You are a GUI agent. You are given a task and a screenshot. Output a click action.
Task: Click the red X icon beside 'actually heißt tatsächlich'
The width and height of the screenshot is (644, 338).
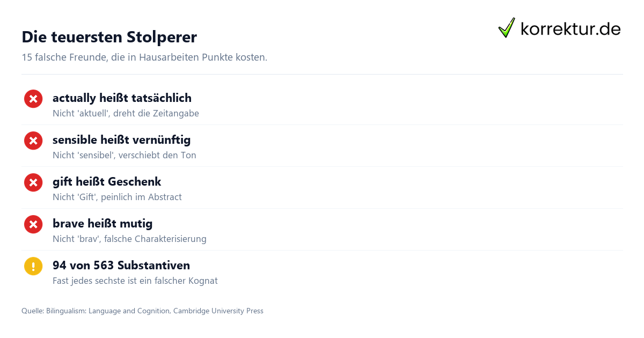(33, 99)
